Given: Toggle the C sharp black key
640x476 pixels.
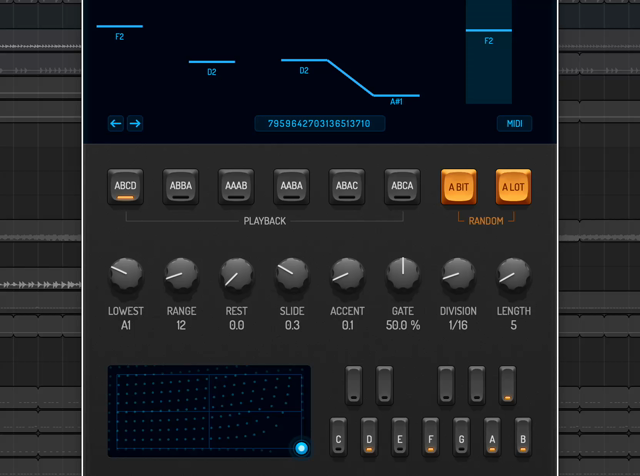Looking at the screenshot, I should [354, 385].
